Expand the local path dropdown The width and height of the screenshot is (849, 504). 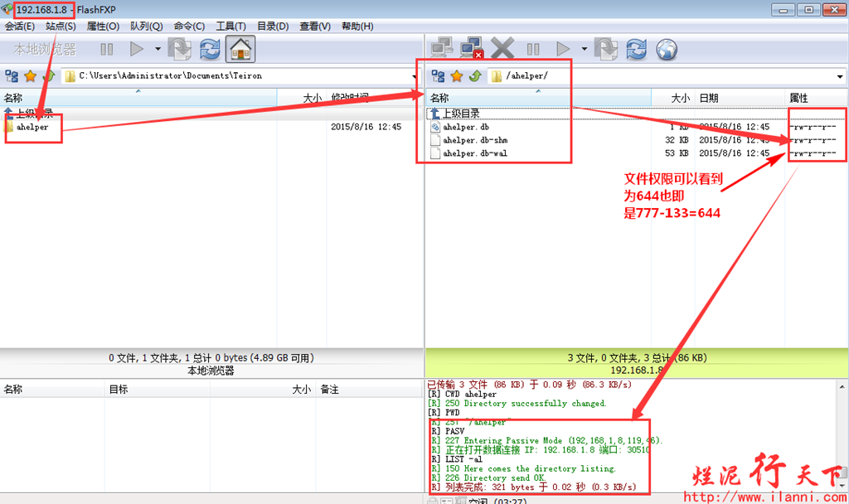coord(415,76)
